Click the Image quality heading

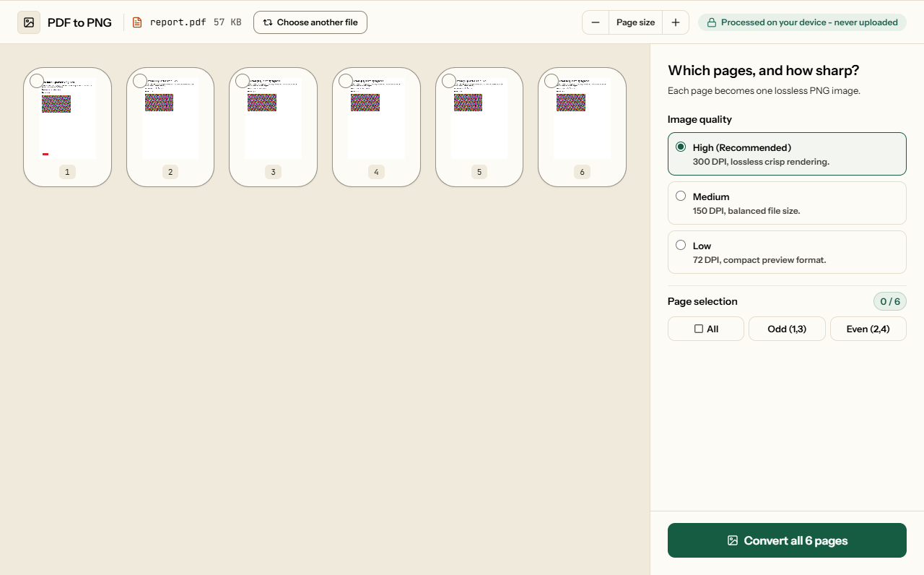tap(699, 119)
